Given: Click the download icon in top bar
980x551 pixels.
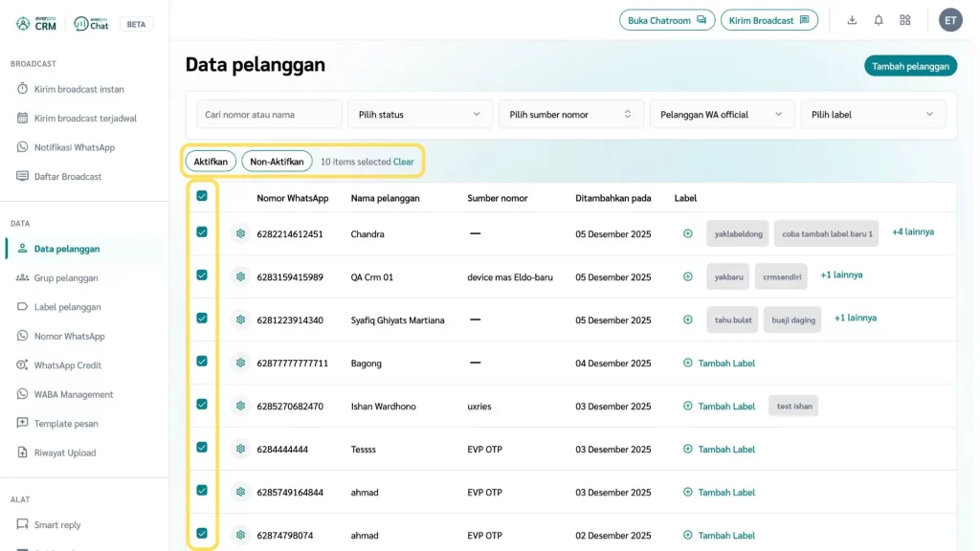Looking at the screenshot, I should pyautogui.click(x=852, y=20).
